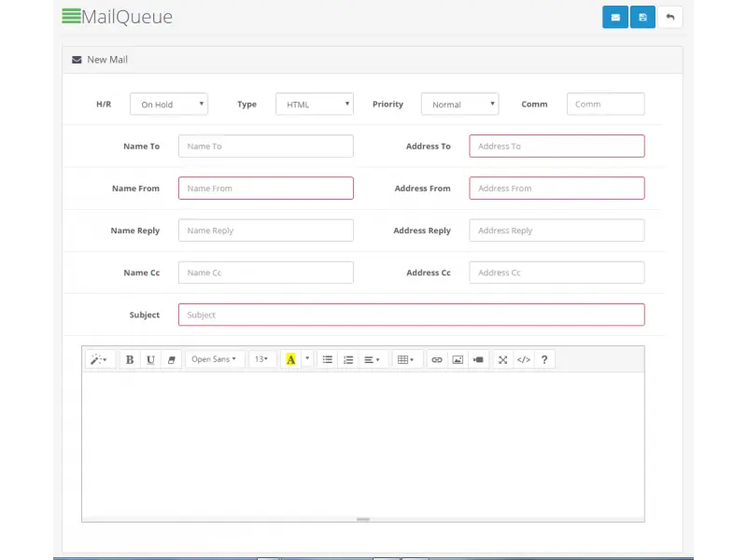Click the blue save floppy disk button
Viewport: 747px width, 560px height.
(x=642, y=17)
